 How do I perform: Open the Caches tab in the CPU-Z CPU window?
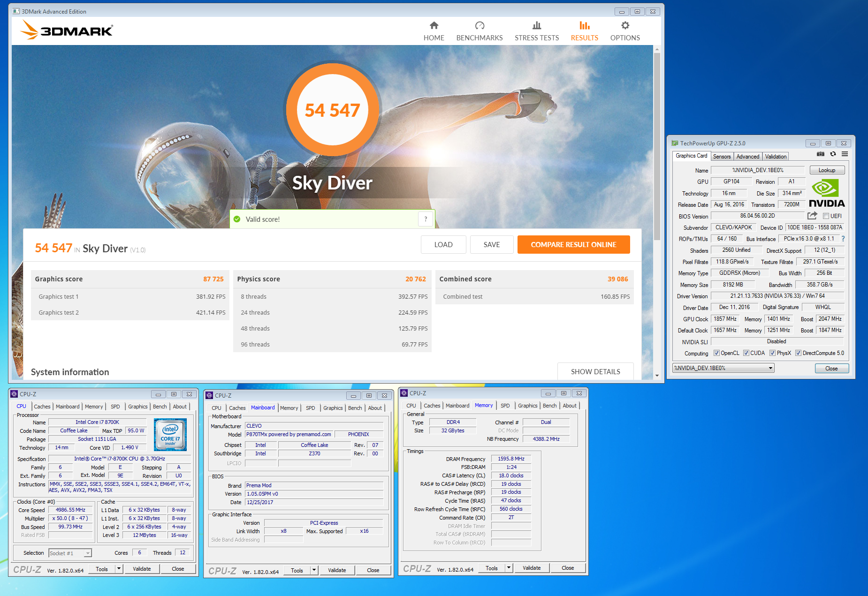(42, 407)
